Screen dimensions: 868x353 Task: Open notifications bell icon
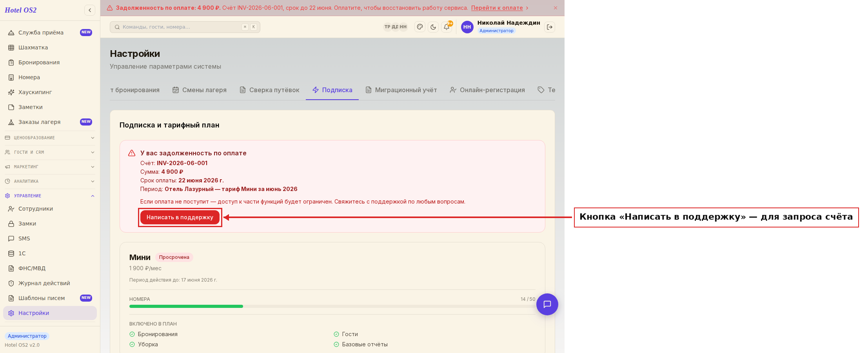coord(447,27)
